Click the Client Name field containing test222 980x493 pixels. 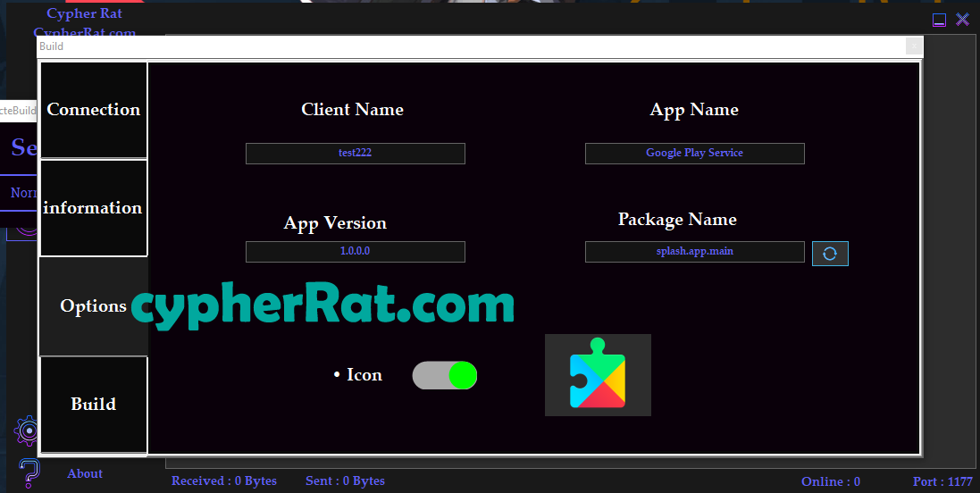coord(355,154)
